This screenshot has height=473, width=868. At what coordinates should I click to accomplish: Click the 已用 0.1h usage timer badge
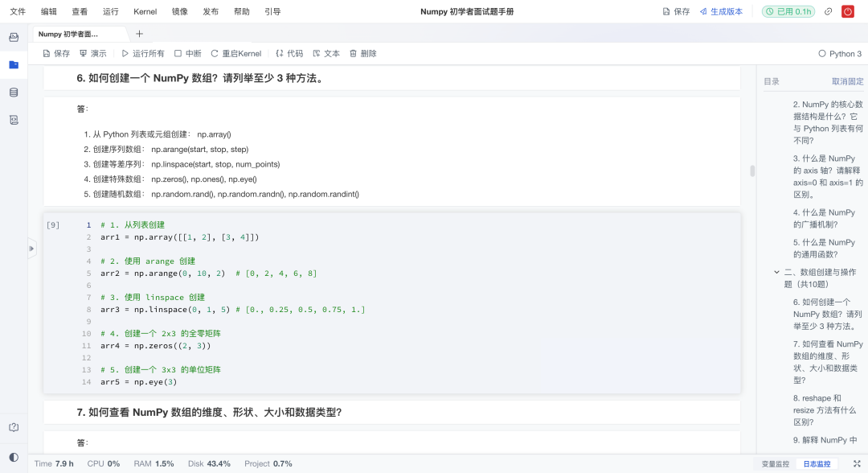788,11
